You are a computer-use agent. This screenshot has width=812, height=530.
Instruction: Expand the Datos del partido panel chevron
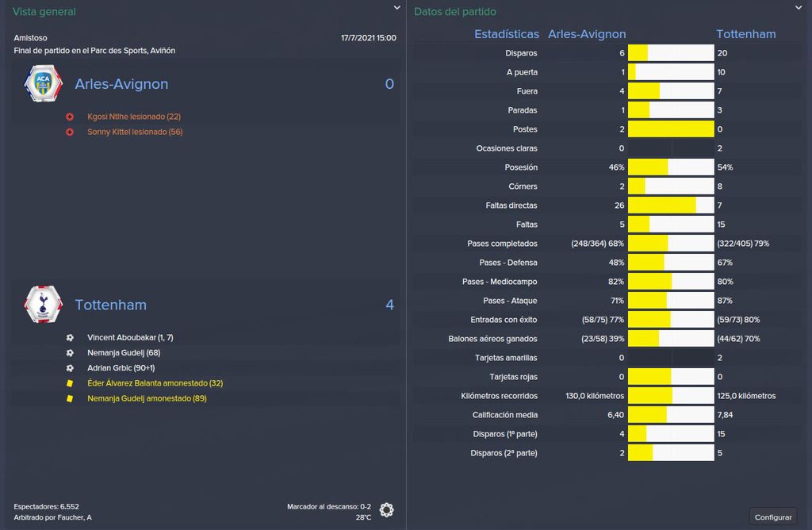pos(798,8)
